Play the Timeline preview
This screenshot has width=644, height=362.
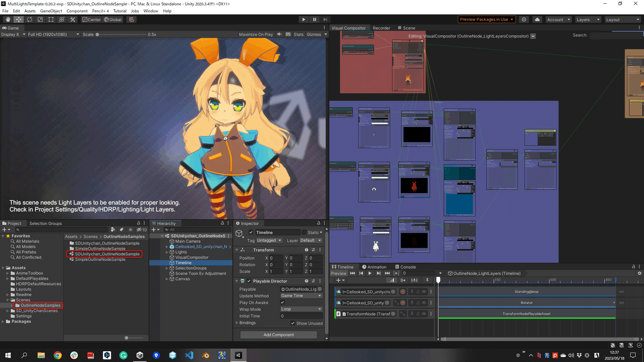370,273
